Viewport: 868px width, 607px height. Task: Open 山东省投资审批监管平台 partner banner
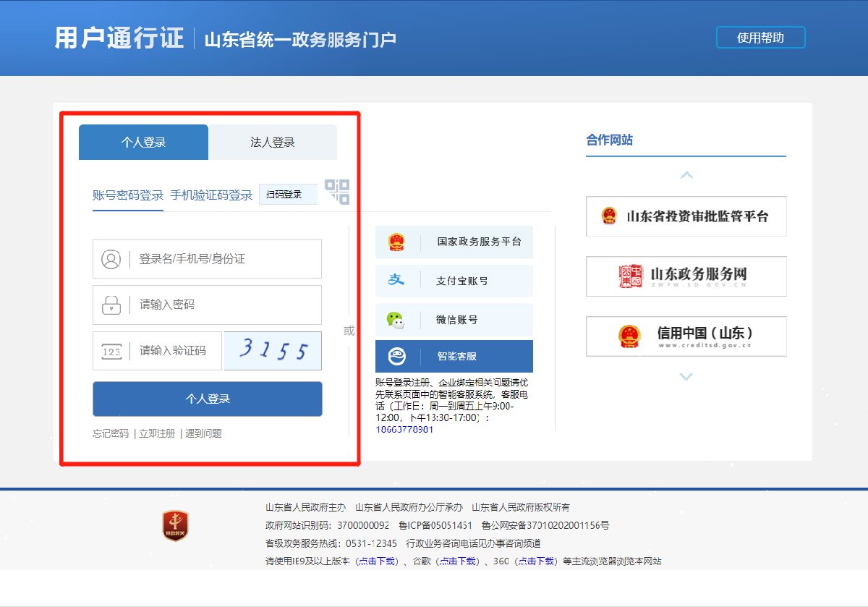[x=686, y=216]
